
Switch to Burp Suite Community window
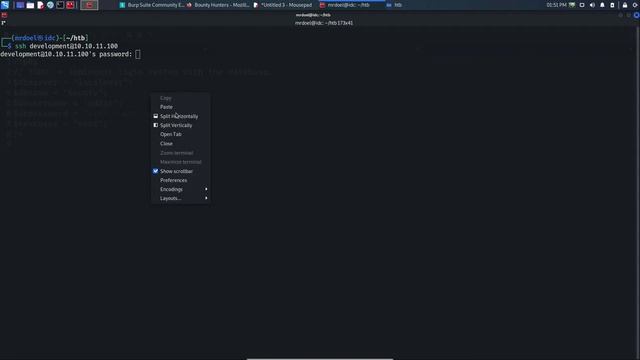click(x=152, y=5)
